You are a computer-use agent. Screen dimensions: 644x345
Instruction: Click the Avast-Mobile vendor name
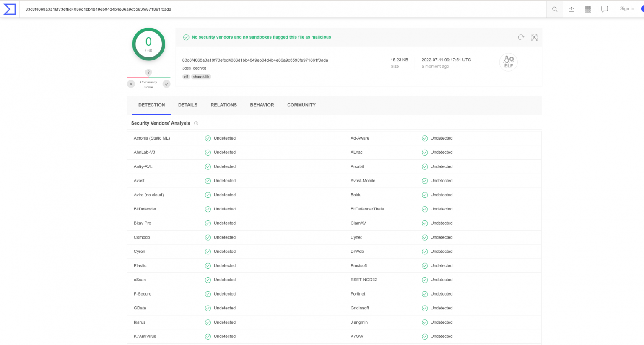[363, 181]
